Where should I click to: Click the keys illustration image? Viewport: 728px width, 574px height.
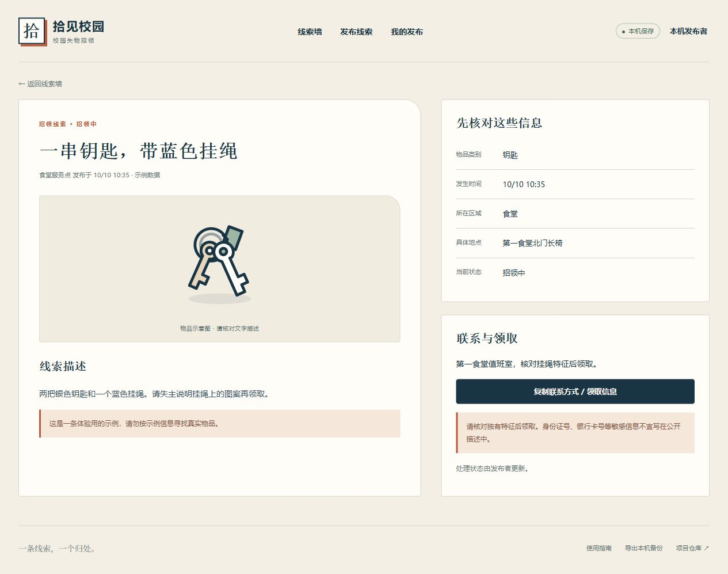(x=219, y=265)
